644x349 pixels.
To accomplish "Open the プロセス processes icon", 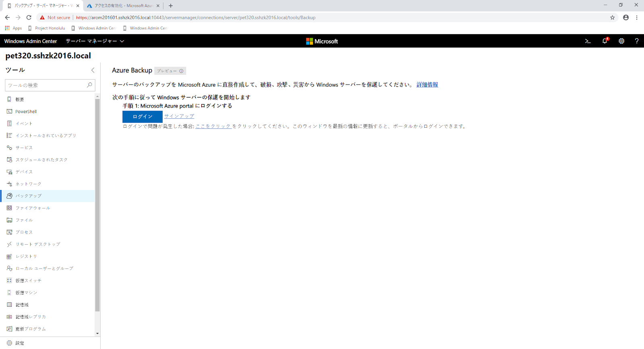I will click(9, 232).
